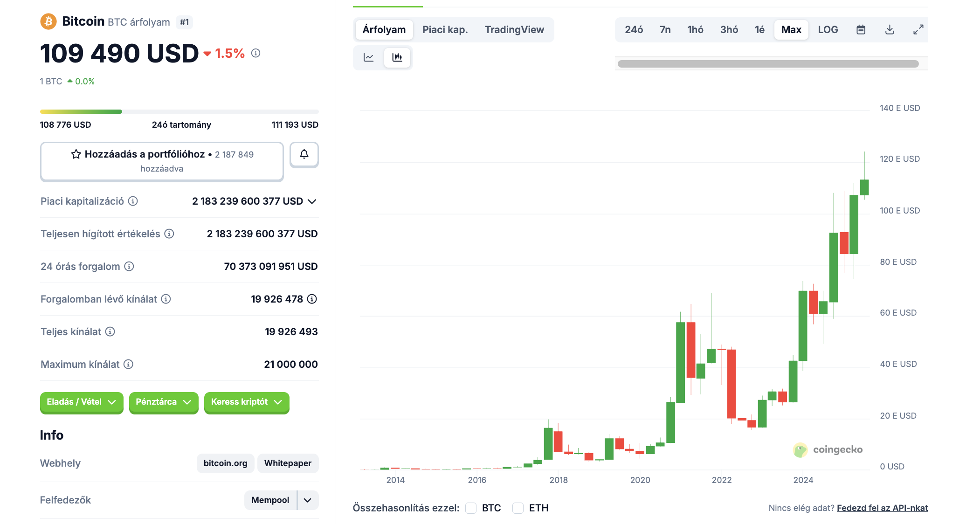Viewport: 980px width, 524px height.
Task: Click the price alert bell icon
Action: pos(304,154)
